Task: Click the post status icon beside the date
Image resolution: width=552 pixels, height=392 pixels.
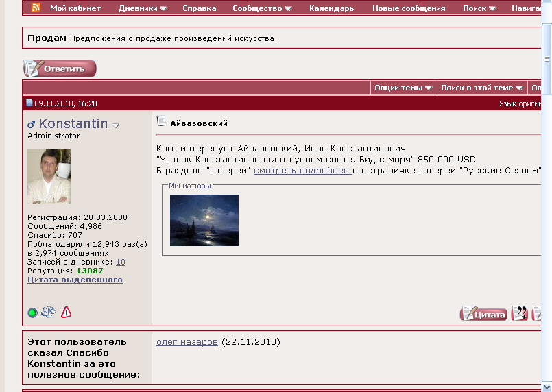Action: tap(29, 103)
